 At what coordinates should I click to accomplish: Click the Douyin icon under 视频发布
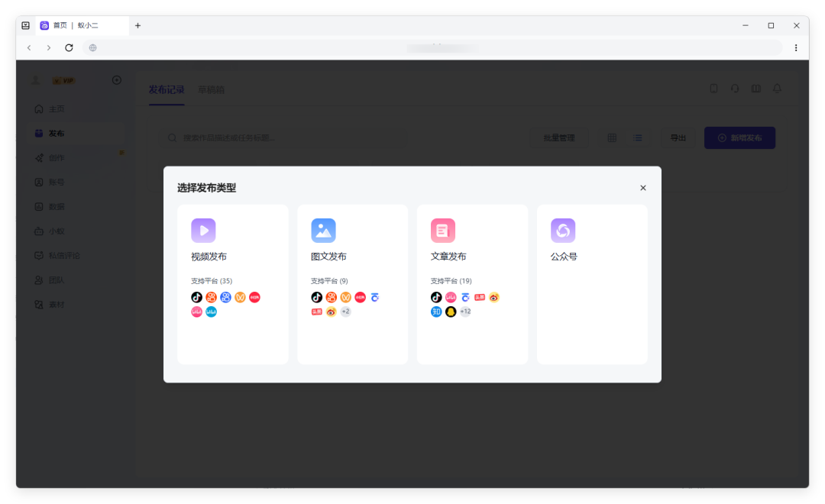pos(197,297)
